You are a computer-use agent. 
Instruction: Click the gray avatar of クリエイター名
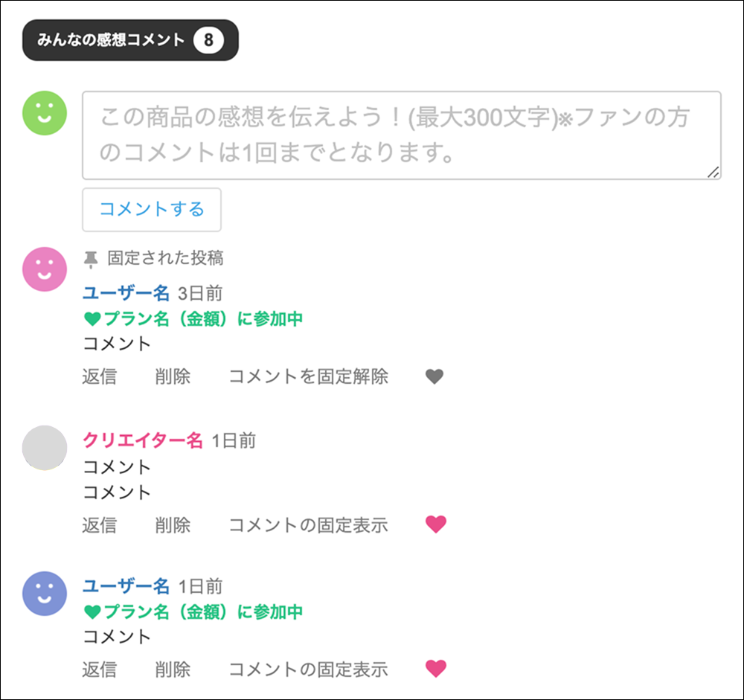45,447
